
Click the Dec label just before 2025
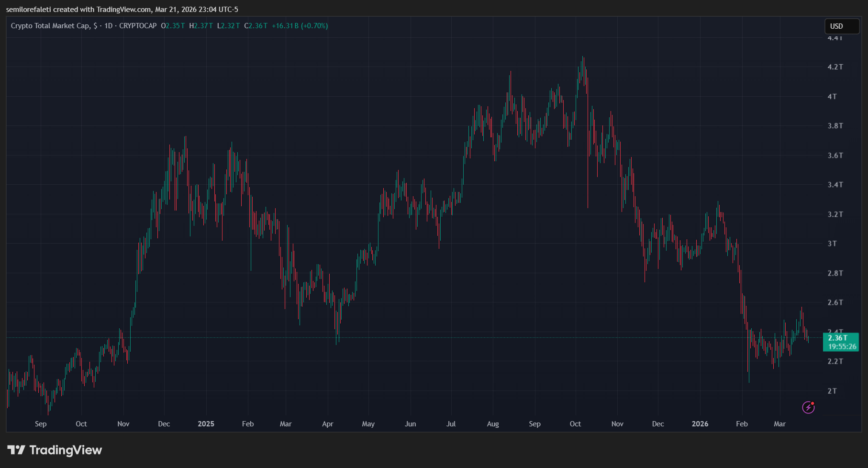pyautogui.click(x=164, y=424)
